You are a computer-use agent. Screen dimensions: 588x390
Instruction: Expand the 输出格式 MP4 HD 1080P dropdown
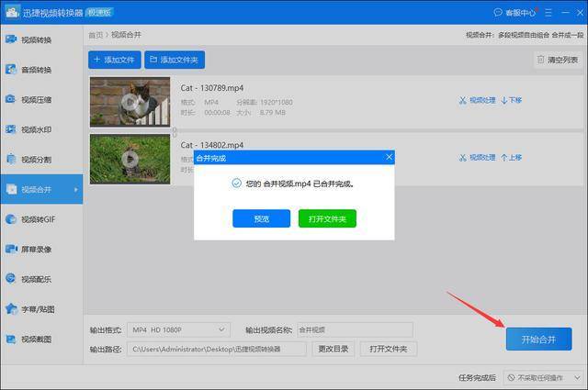pyautogui.click(x=179, y=329)
